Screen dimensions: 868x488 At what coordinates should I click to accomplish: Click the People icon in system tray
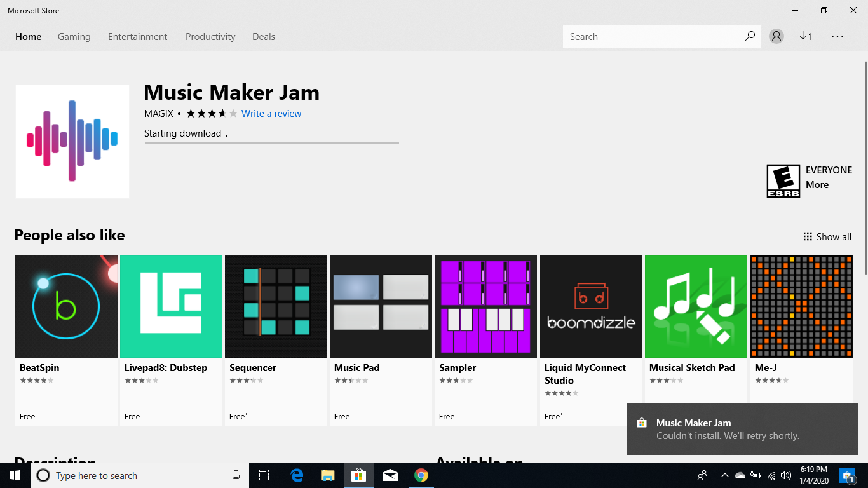point(702,475)
